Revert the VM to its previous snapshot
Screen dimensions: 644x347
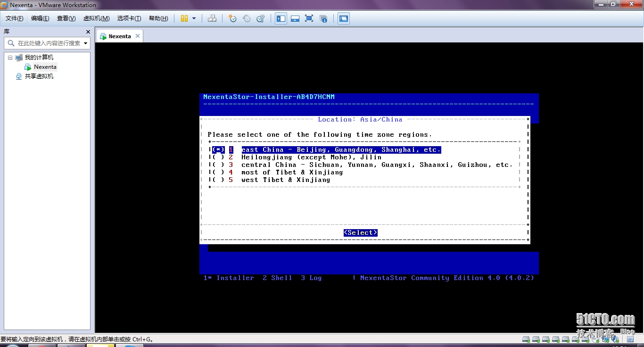247,18
